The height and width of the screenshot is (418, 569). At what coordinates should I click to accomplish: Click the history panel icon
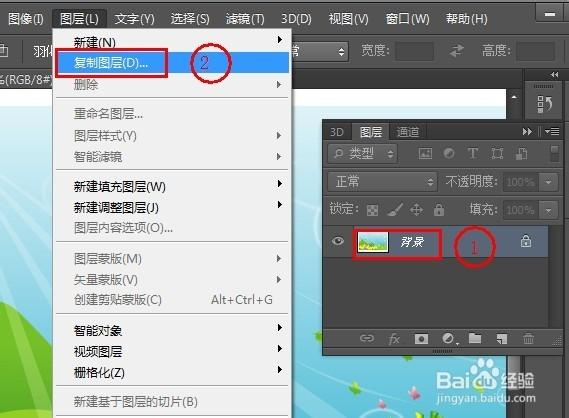(x=544, y=104)
